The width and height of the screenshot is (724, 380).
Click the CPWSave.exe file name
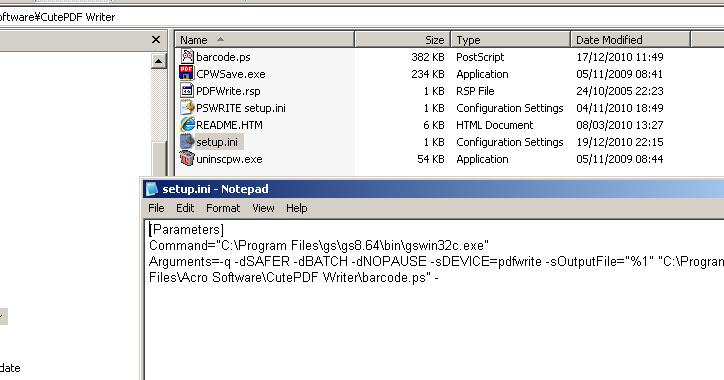click(x=231, y=74)
